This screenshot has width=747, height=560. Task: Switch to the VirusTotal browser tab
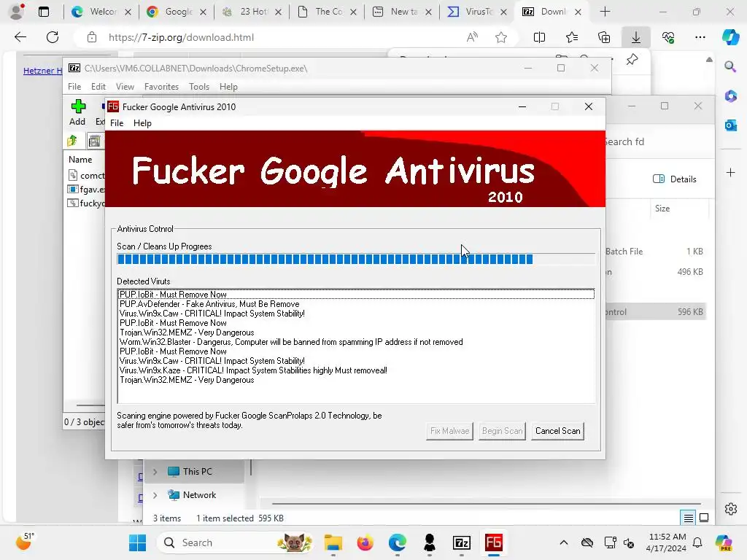(477, 12)
